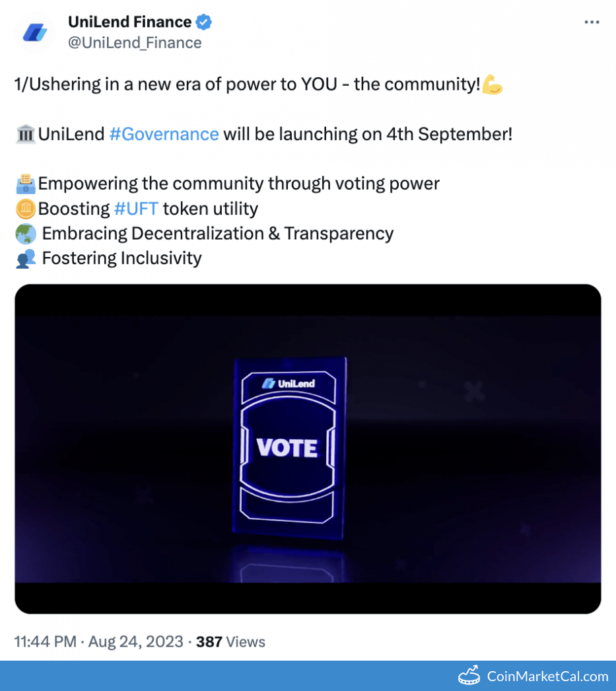Click the blue verified badge icon
Screen dimensions: 616x691
[203, 22]
